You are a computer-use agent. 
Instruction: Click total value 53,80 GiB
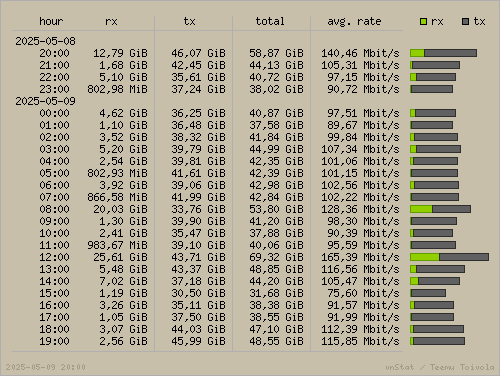(x=276, y=209)
